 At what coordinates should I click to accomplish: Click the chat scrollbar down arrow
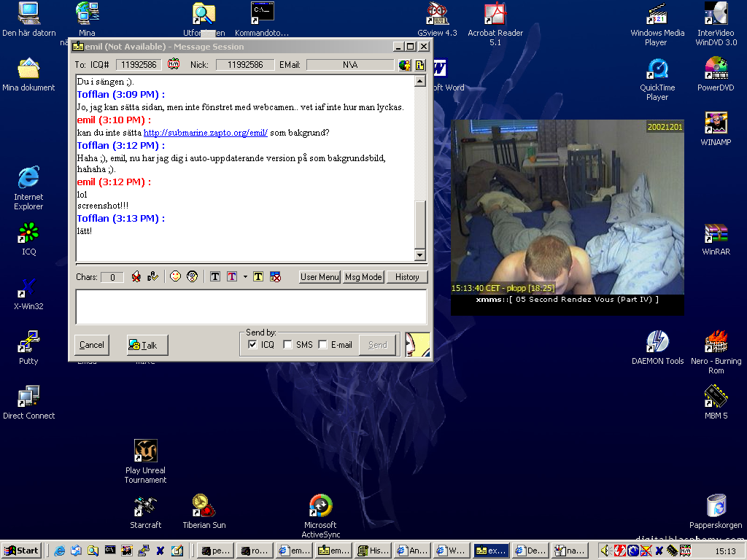click(x=419, y=255)
